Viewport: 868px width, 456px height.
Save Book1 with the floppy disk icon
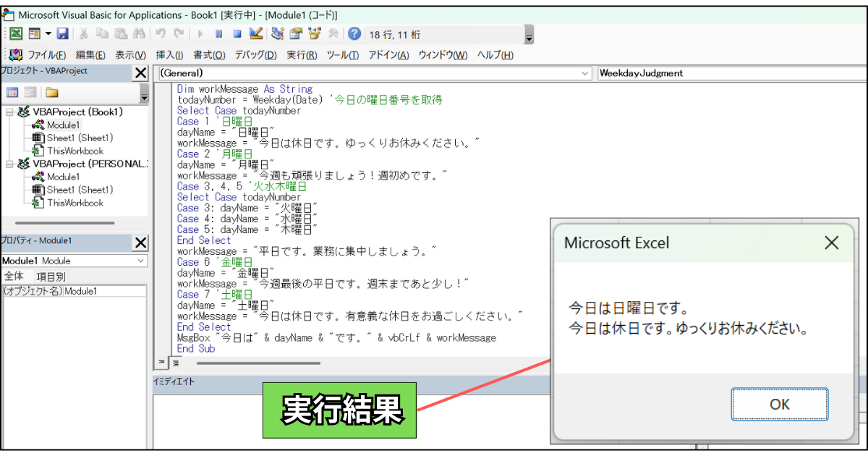coord(62,33)
